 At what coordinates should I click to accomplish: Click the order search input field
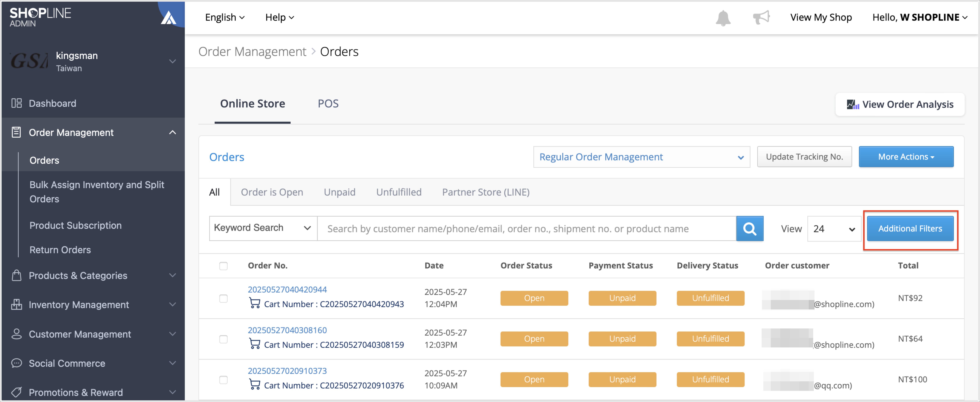(527, 229)
